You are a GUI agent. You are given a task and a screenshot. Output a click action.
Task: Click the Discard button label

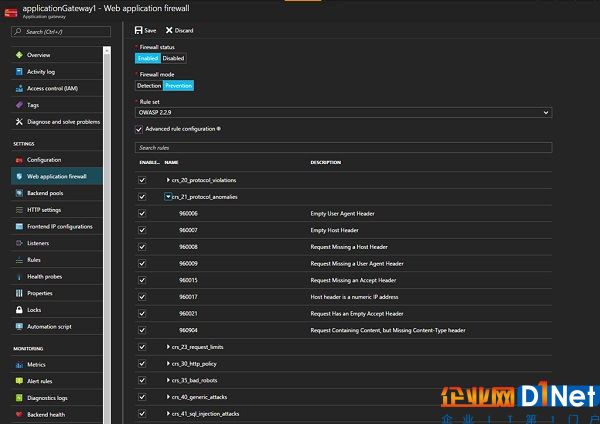point(184,31)
